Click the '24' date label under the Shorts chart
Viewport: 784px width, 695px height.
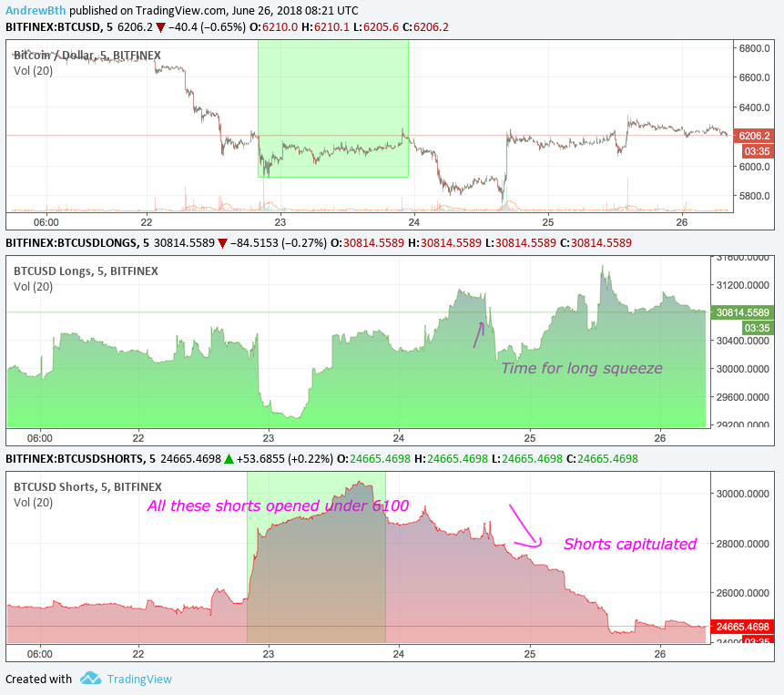click(399, 654)
